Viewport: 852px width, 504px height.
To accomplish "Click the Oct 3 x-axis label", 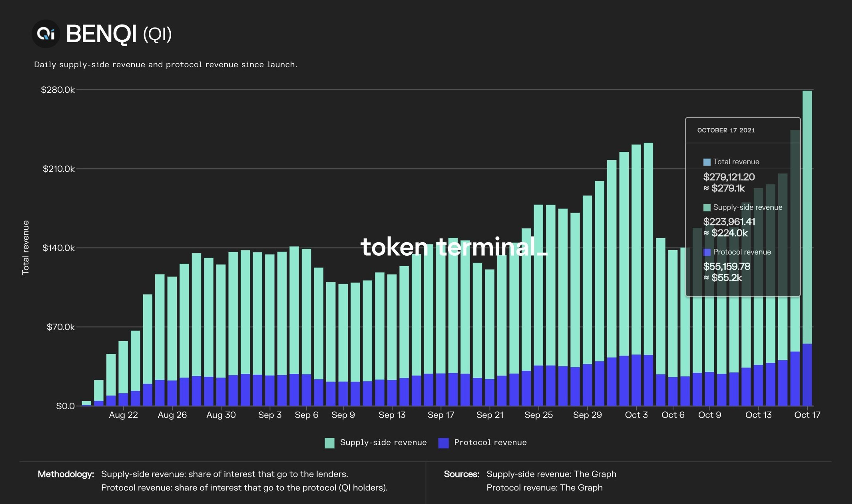I will [636, 415].
